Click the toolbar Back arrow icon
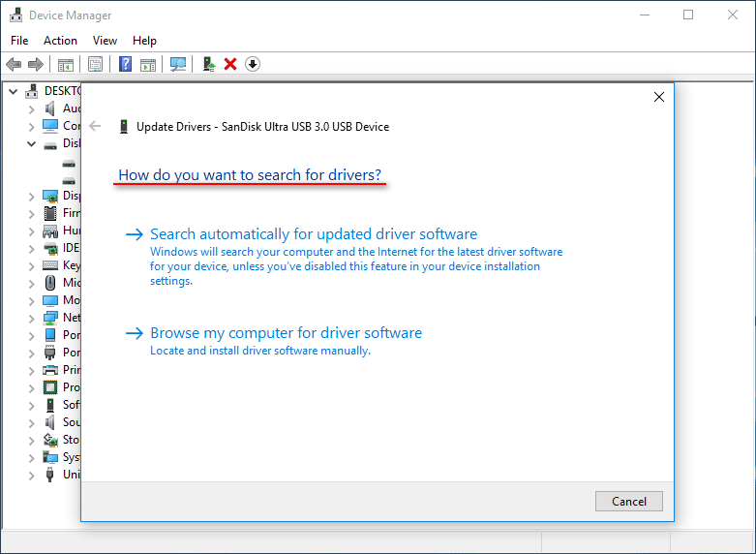Image resolution: width=756 pixels, height=554 pixels. pyautogui.click(x=14, y=64)
